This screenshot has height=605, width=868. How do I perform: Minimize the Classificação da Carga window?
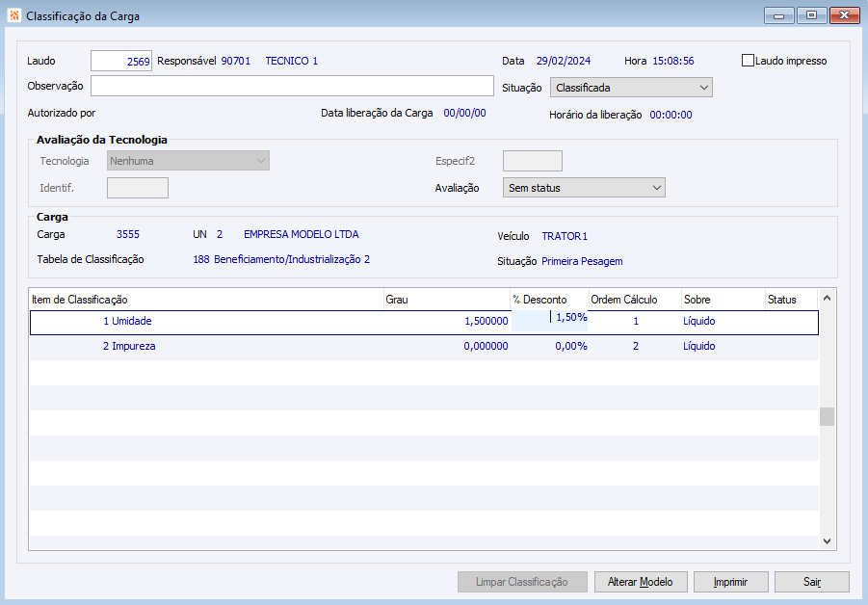778,15
